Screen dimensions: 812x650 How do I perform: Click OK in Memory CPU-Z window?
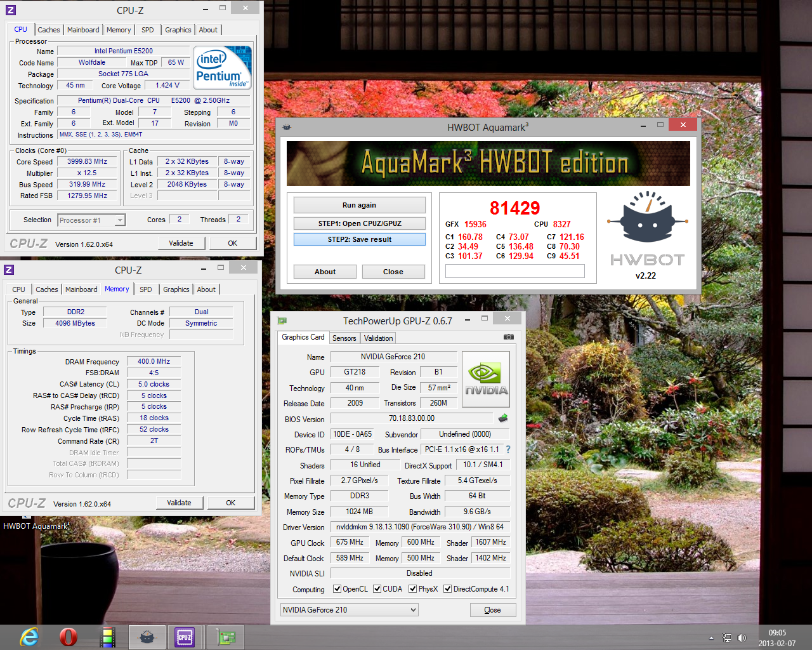point(231,503)
